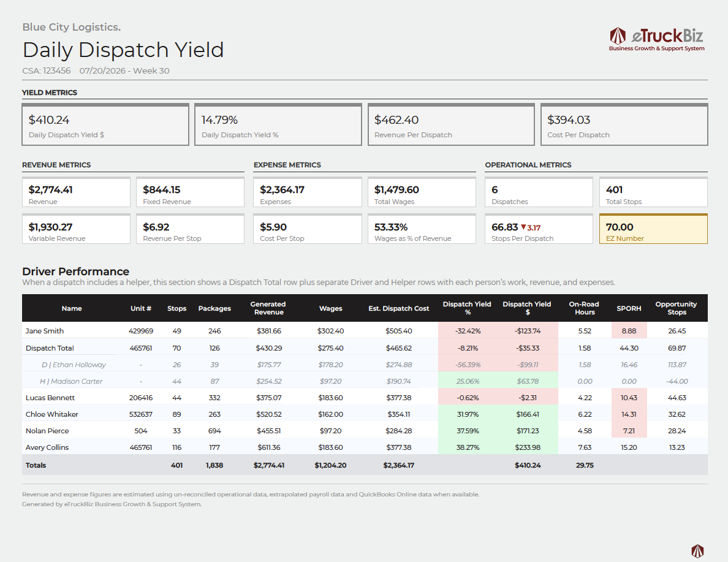The height and width of the screenshot is (562, 728).
Task: Click the highlighted 70.00 EZ Number card
Action: [x=653, y=229]
